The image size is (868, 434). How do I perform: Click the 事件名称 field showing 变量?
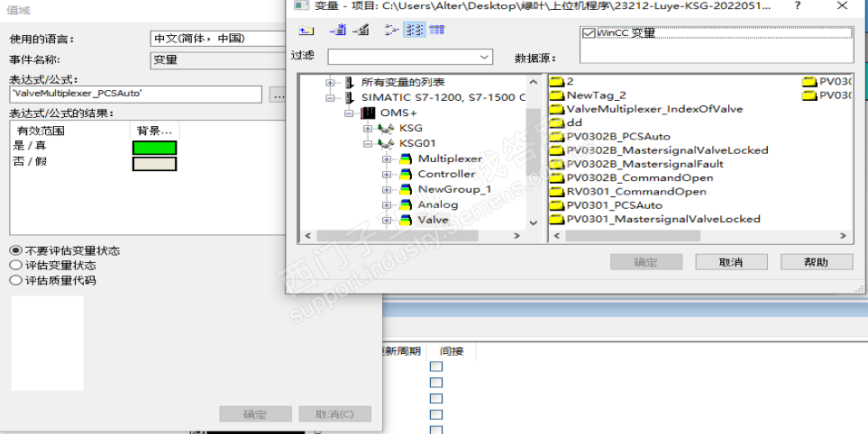pos(219,60)
